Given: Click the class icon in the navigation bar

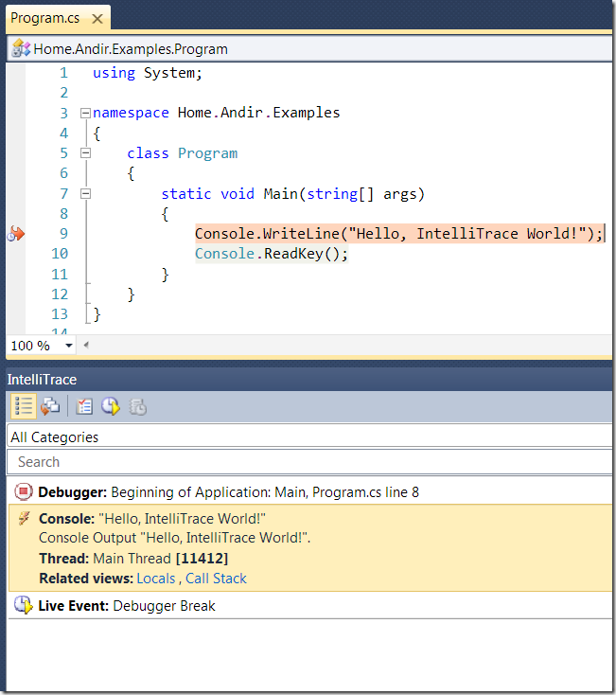Looking at the screenshot, I should coord(21,48).
